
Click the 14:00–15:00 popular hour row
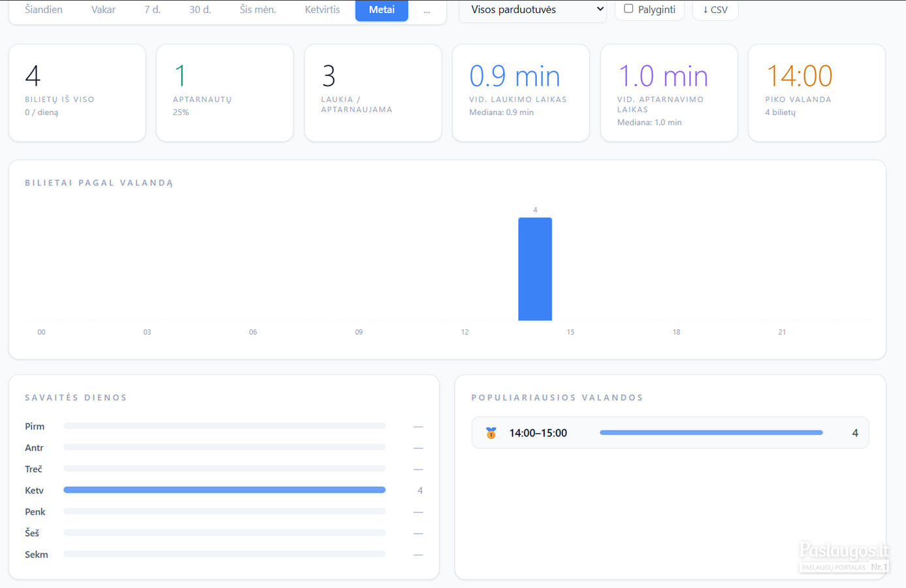tap(670, 433)
